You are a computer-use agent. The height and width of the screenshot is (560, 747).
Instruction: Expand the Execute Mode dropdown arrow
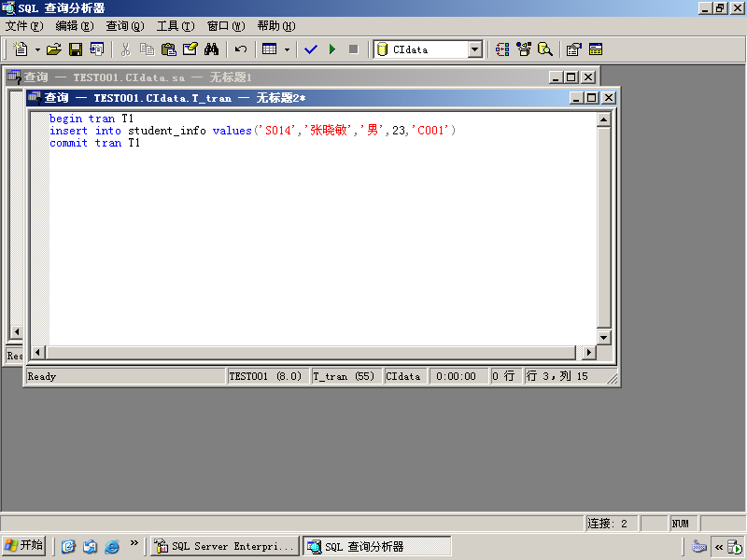(287, 49)
